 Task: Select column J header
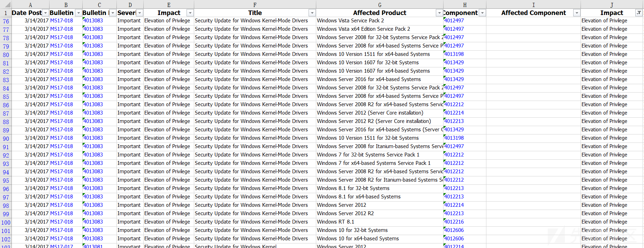point(612,5)
